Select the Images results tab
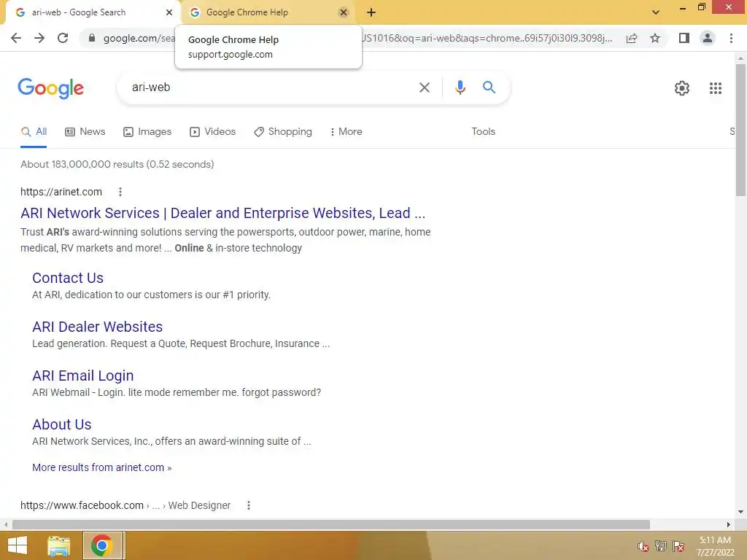Viewport: 747px width, 560px height. pos(147,132)
